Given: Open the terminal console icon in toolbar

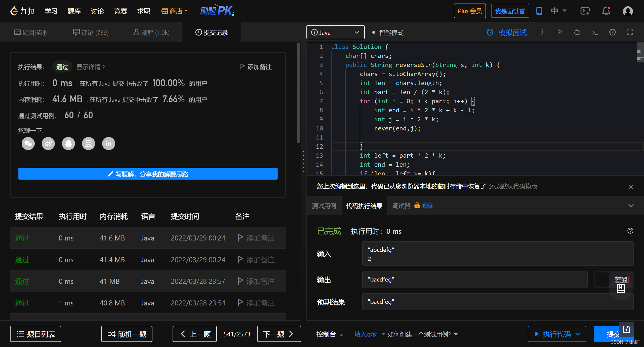Looking at the screenshot, I should tap(595, 32).
